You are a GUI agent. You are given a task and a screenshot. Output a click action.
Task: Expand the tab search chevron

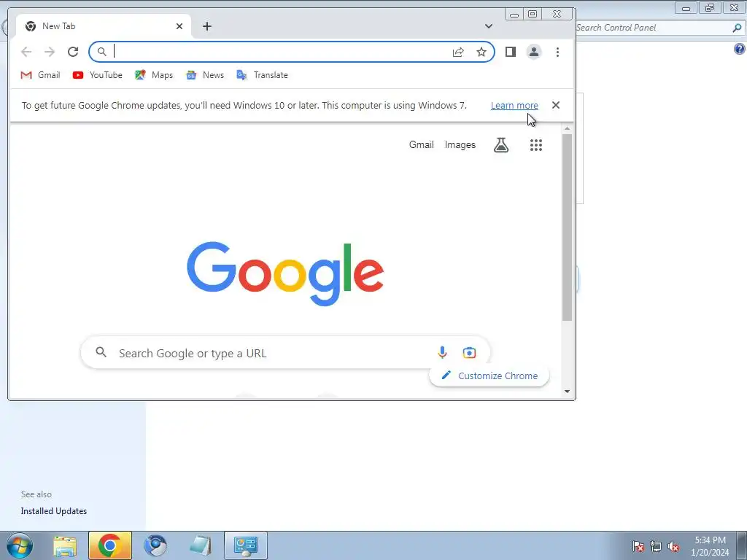pyautogui.click(x=488, y=26)
